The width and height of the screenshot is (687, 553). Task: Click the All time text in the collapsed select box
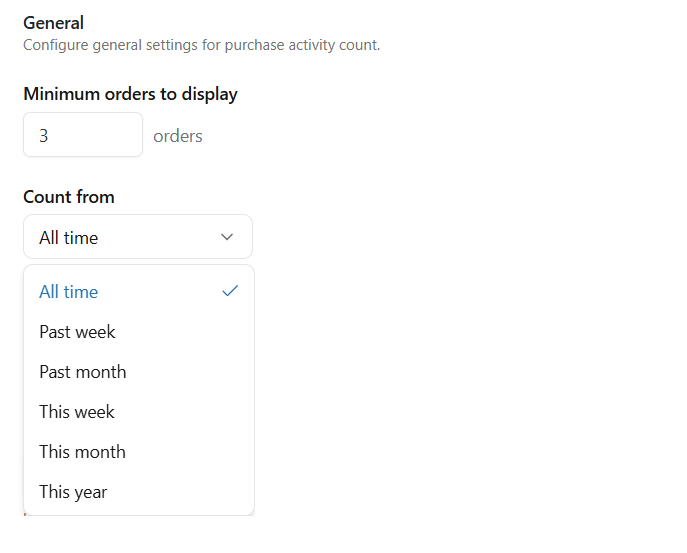pos(69,238)
